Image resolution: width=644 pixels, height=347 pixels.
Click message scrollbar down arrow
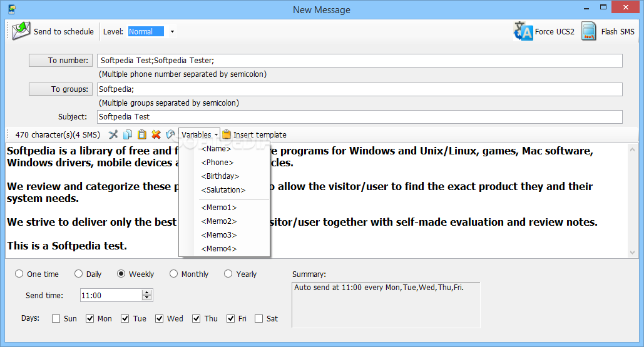[x=633, y=252]
